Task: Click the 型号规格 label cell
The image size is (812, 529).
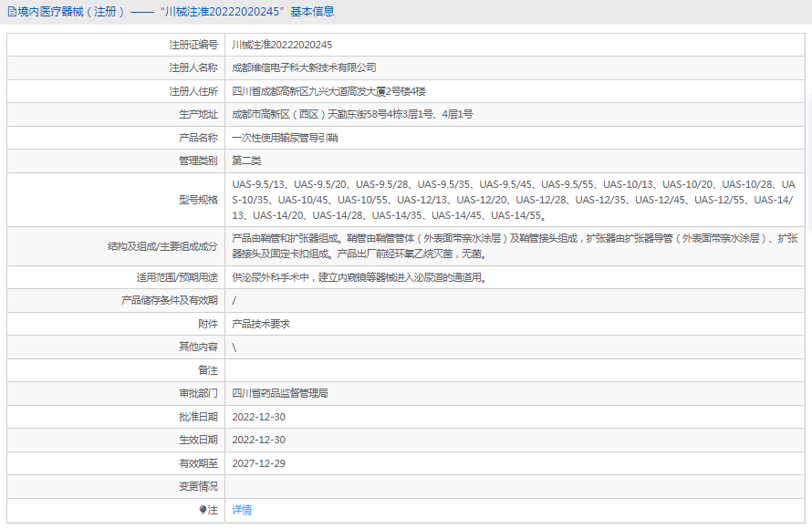Action: [x=116, y=200]
